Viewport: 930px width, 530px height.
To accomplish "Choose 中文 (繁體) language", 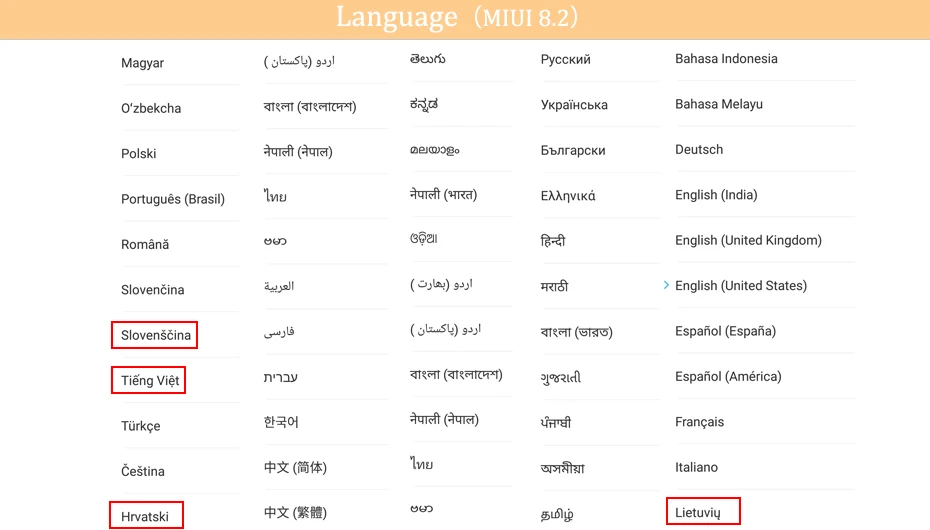I will 295,512.
